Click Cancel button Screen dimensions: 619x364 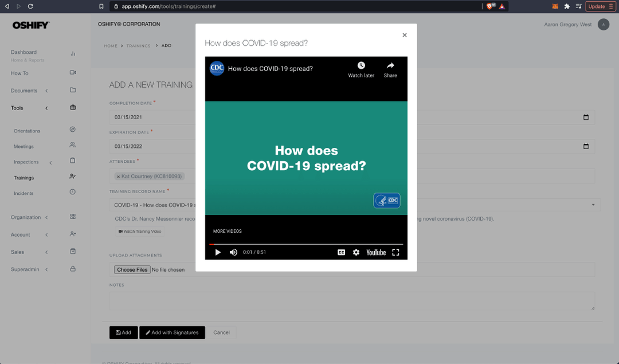pos(221,332)
